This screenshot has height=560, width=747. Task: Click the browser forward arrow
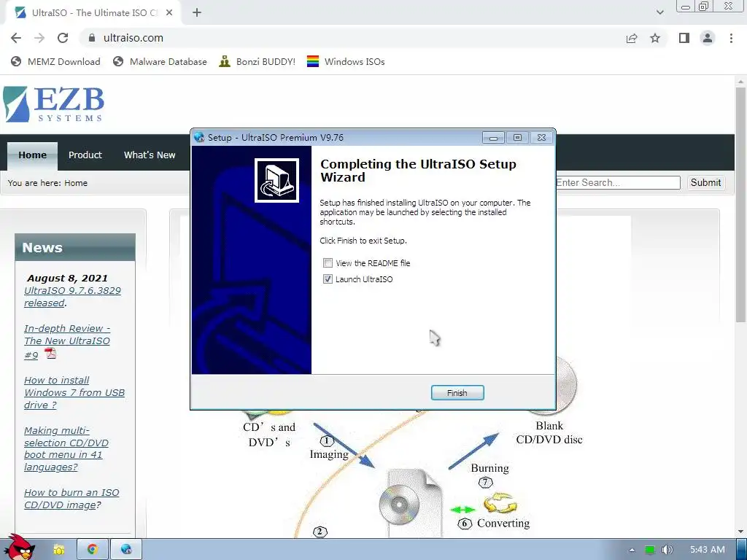click(39, 38)
